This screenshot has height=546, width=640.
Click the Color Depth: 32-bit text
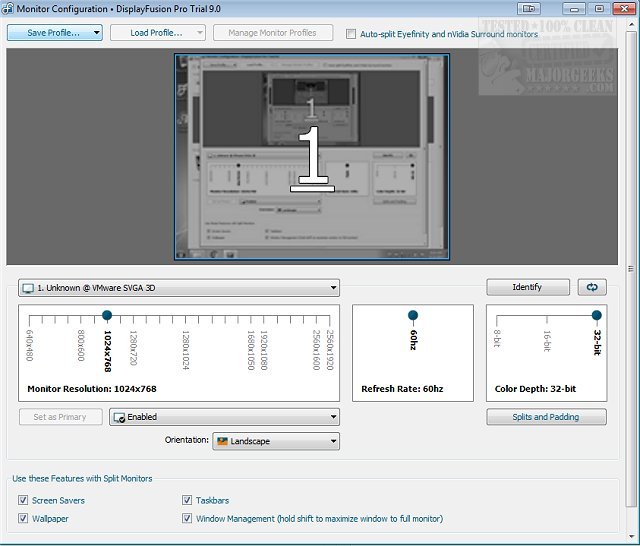pos(536,389)
